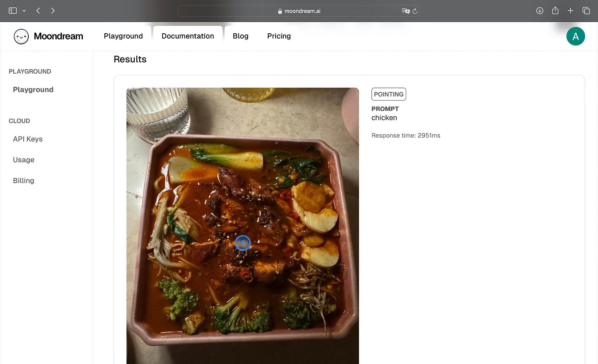Open the green account avatar A
598x364 pixels.
575,36
